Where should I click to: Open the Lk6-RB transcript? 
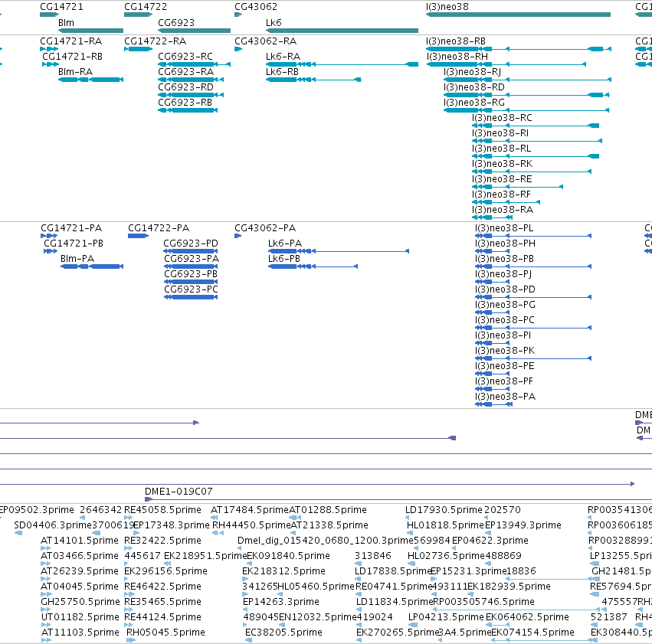pyautogui.click(x=313, y=80)
